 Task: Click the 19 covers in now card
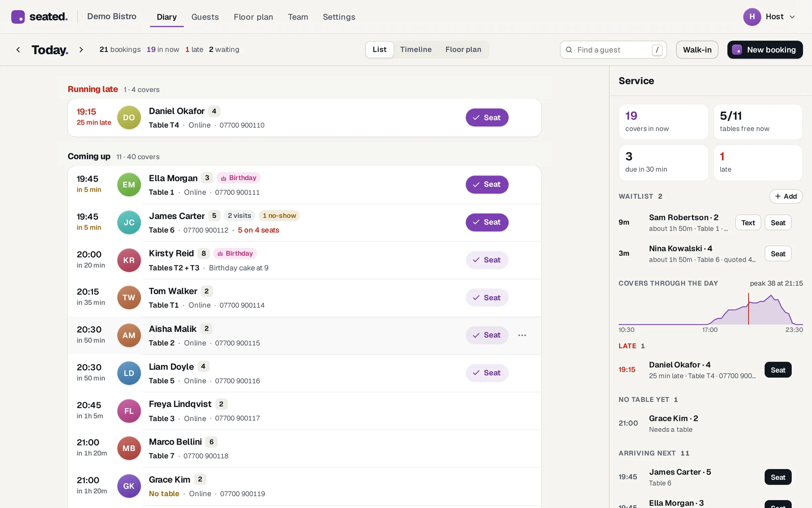point(663,122)
